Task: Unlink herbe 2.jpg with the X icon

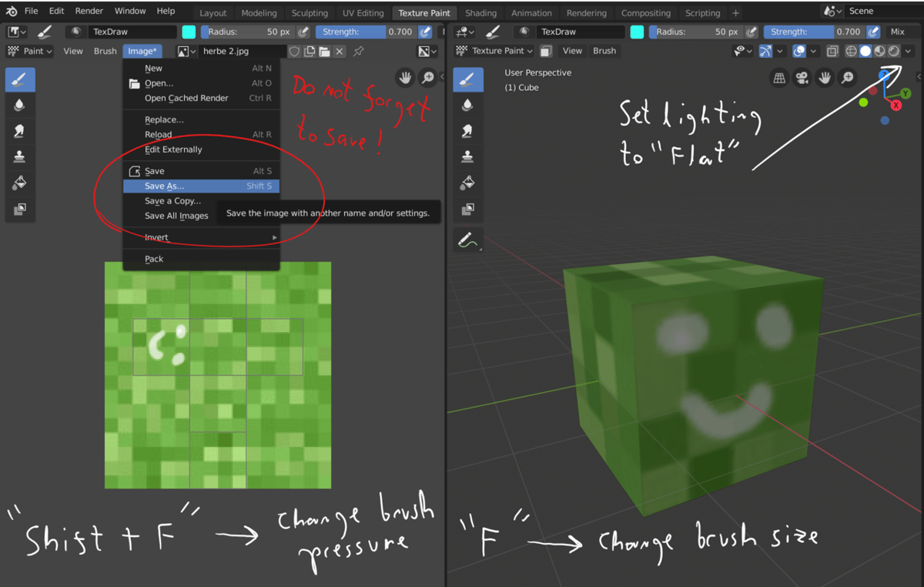Action: coord(340,52)
